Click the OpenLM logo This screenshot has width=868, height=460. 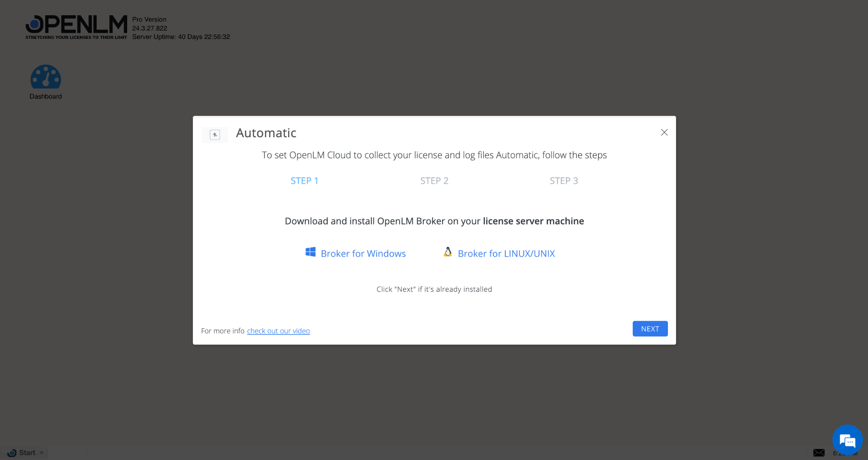point(76,26)
